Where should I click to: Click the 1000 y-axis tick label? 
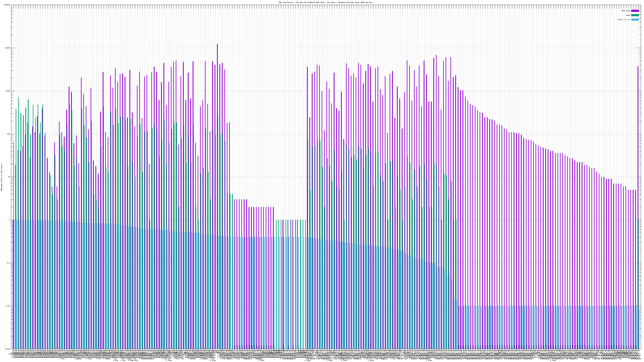8,91
